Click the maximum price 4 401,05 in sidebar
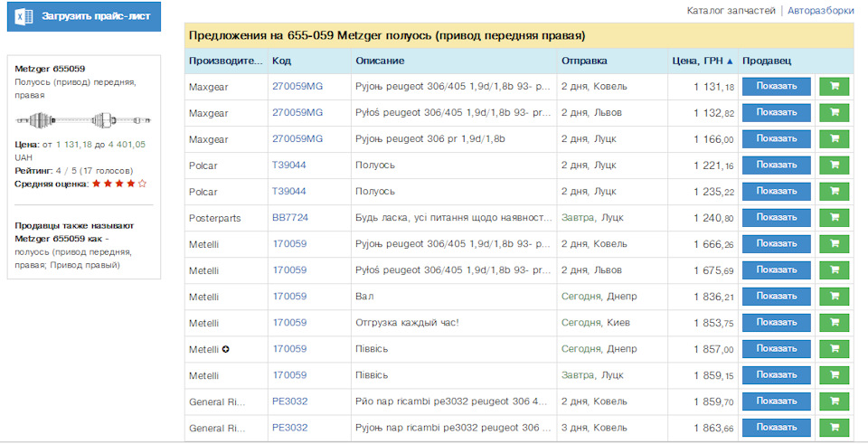This screenshot has height=444, width=868. coord(127,145)
